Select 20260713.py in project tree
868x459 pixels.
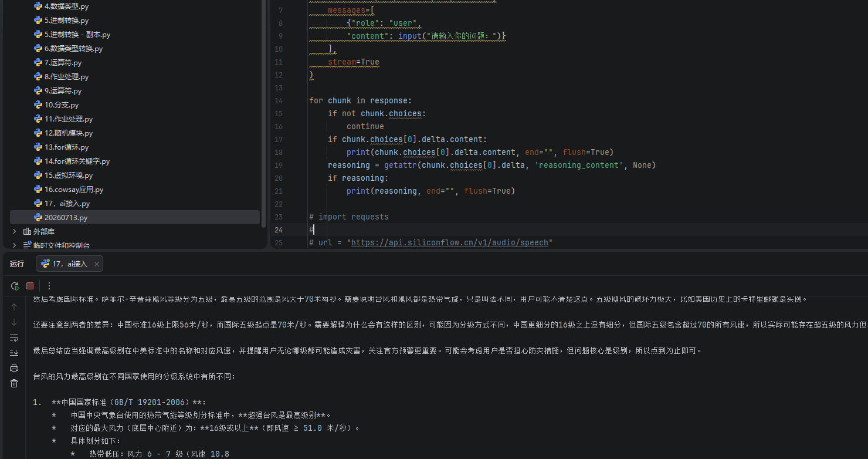tap(135, 217)
